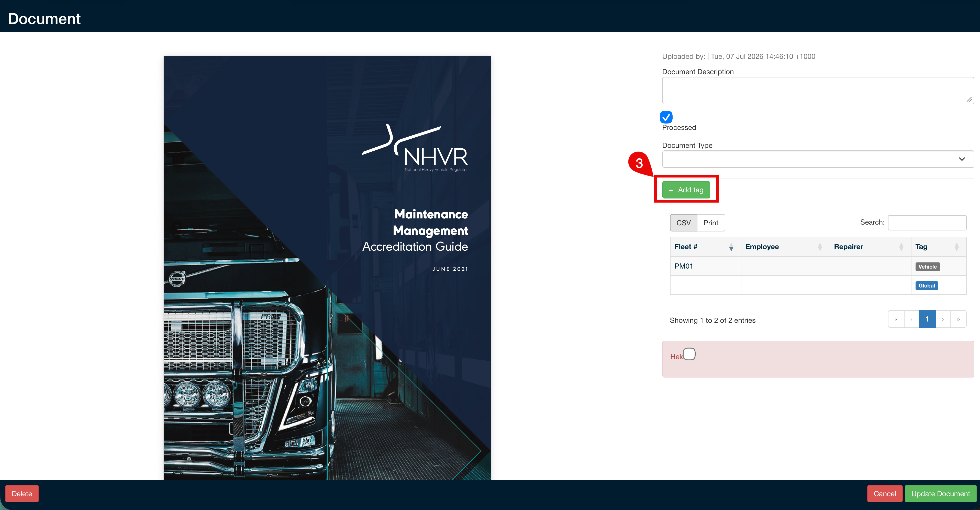The image size is (980, 510).
Task: Open the Document Type dropdown
Action: click(x=818, y=159)
